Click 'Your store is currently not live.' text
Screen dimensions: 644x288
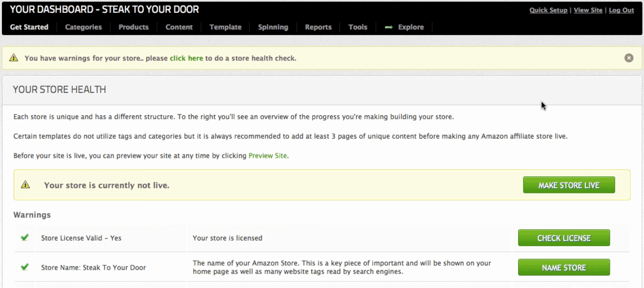[x=107, y=186]
